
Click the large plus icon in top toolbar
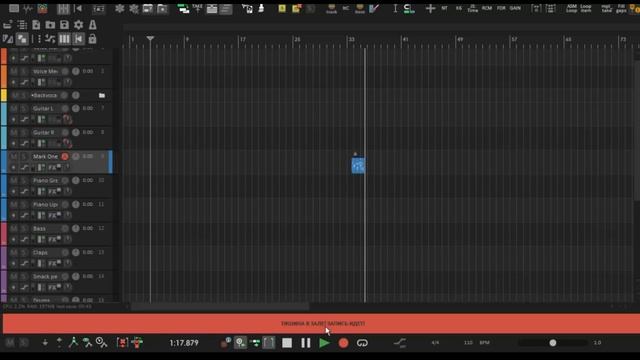pyautogui.click(x=430, y=8)
